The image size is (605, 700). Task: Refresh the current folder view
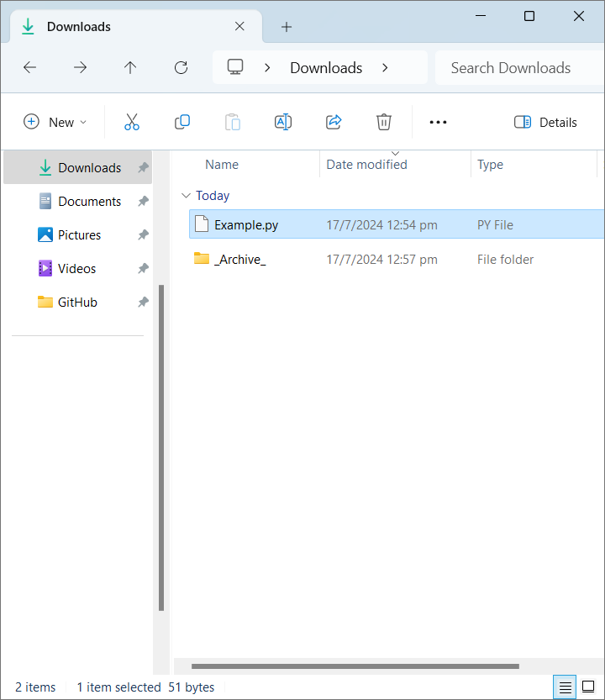[x=181, y=68]
